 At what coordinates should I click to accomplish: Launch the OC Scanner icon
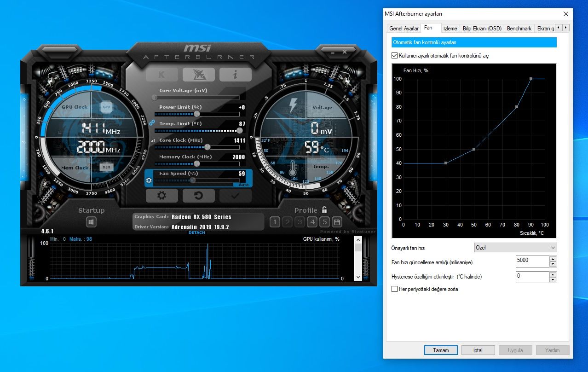pos(198,75)
